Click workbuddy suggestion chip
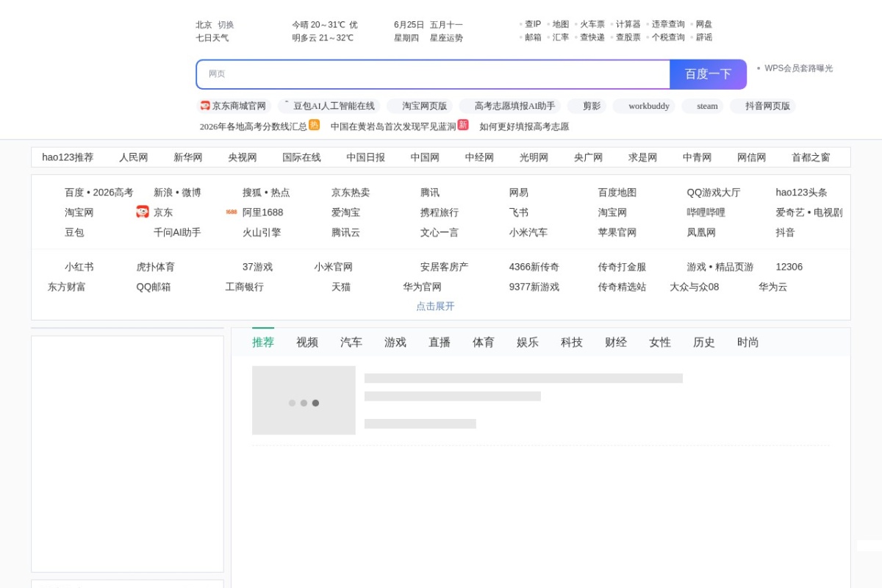 pyautogui.click(x=644, y=106)
